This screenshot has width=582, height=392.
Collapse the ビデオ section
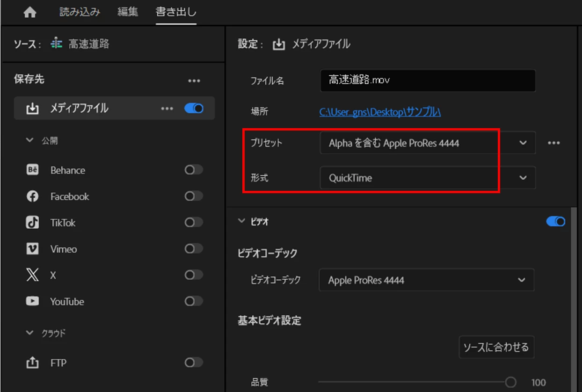click(x=241, y=221)
